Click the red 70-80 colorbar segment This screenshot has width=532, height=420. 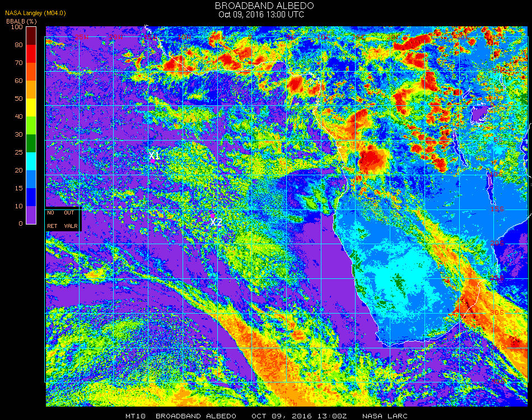[31, 54]
